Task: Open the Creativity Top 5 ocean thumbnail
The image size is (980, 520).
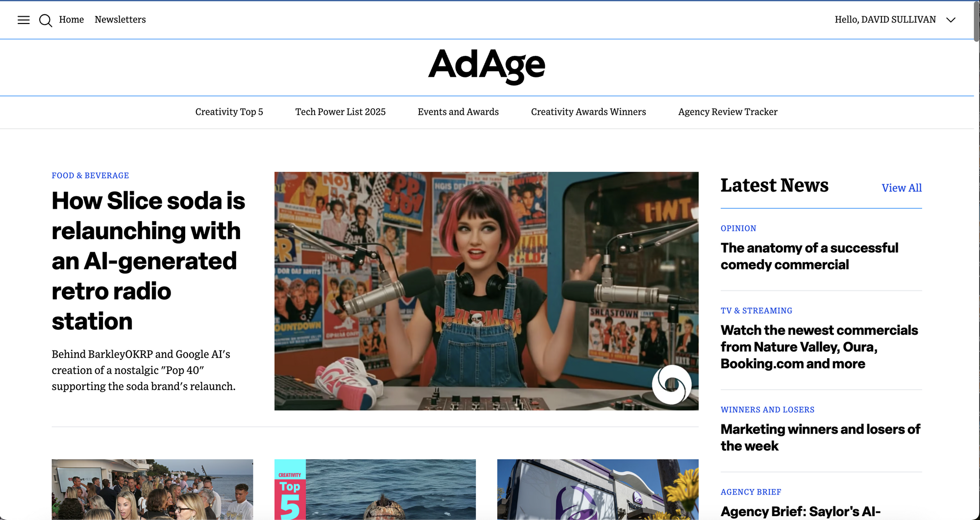Action: pyautogui.click(x=375, y=490)
